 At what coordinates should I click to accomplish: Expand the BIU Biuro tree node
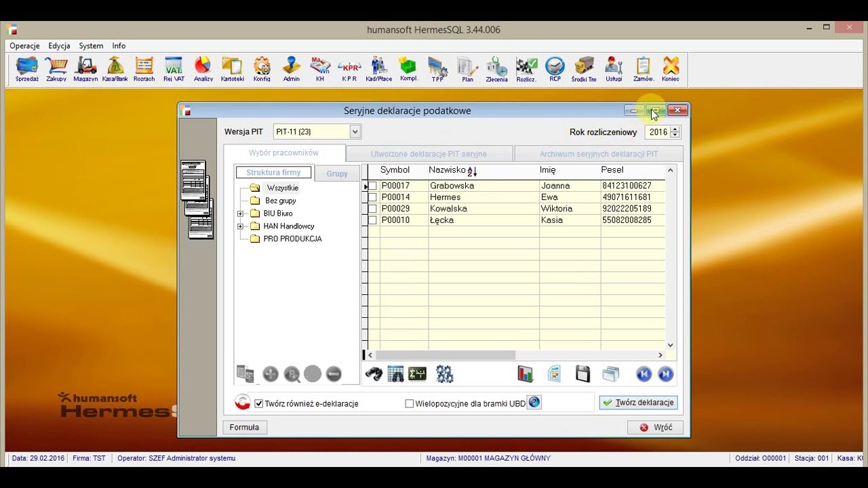[240, 213]
